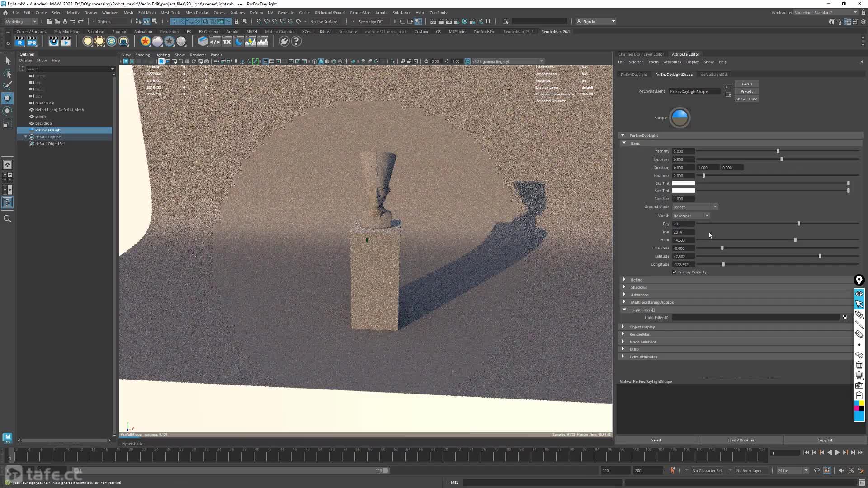Save the scene using the floppy icon
Viewport: 868px width, 488px height.
click(x=65, y=21)
